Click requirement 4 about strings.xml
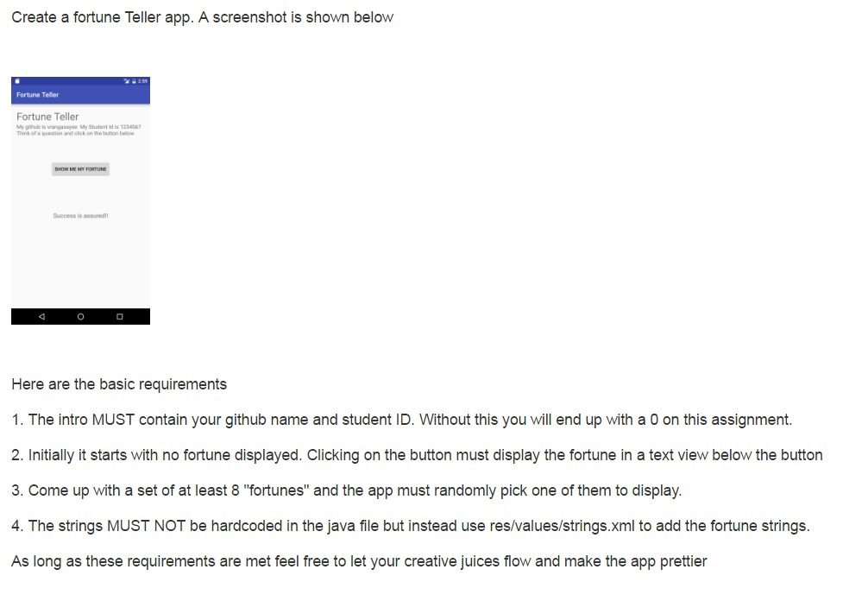The image size is (868, 601). pos(411,526)
